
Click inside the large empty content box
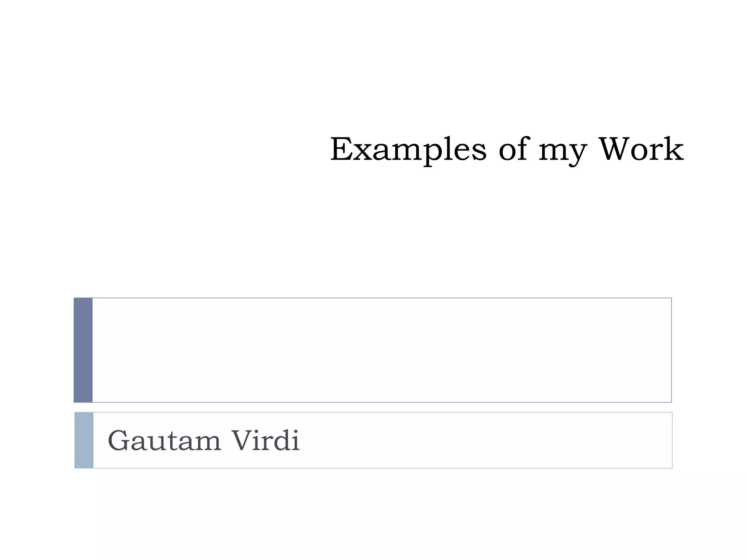(x=382, y=350)
